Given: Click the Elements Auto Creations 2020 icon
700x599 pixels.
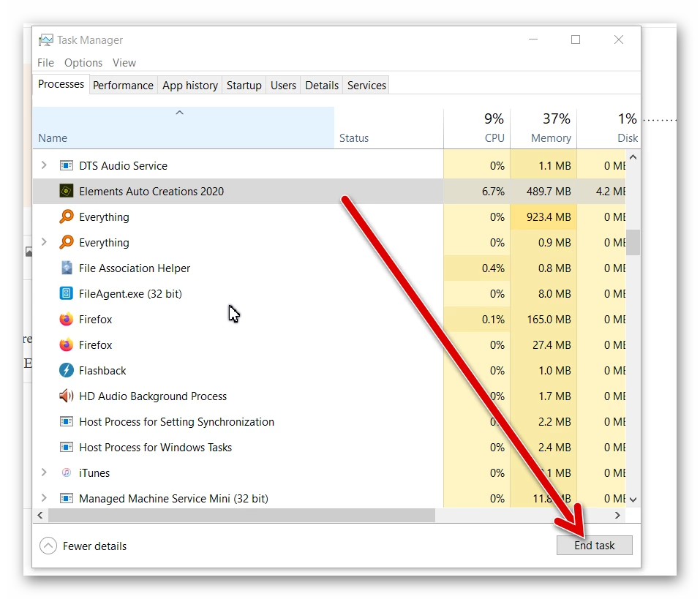Looking at the screenshot, I should pos(67,191).
